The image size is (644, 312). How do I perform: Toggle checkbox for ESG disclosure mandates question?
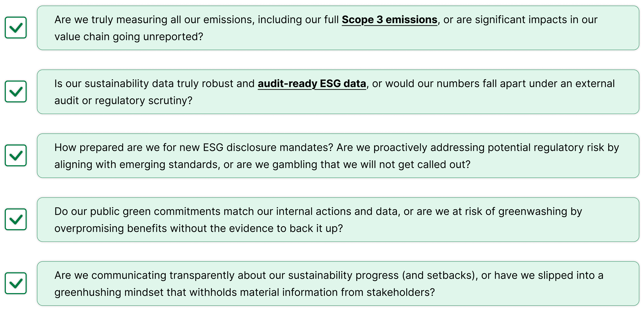15,156
